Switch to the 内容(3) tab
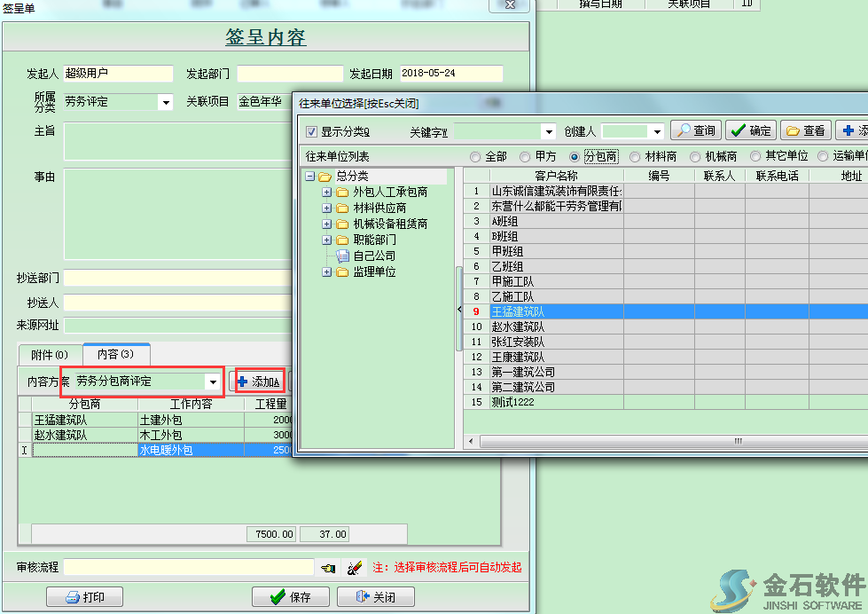 [115, 353]
